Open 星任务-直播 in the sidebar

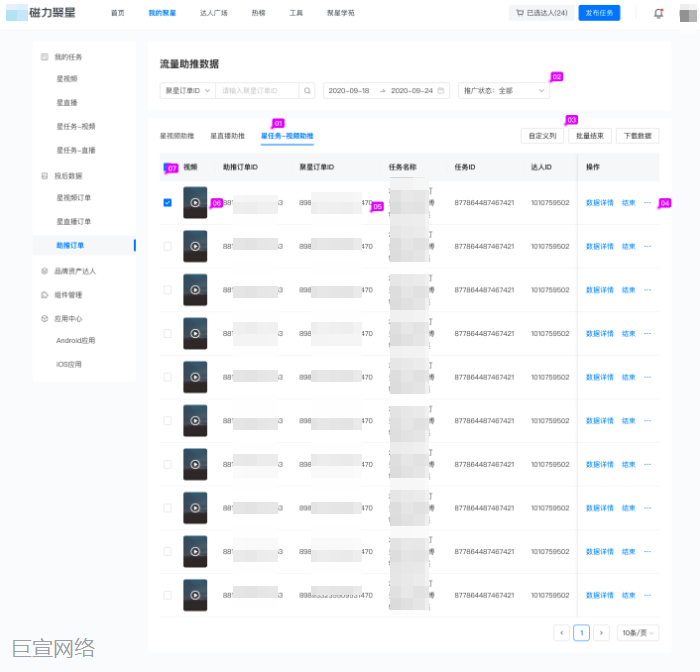coord(75,150)
